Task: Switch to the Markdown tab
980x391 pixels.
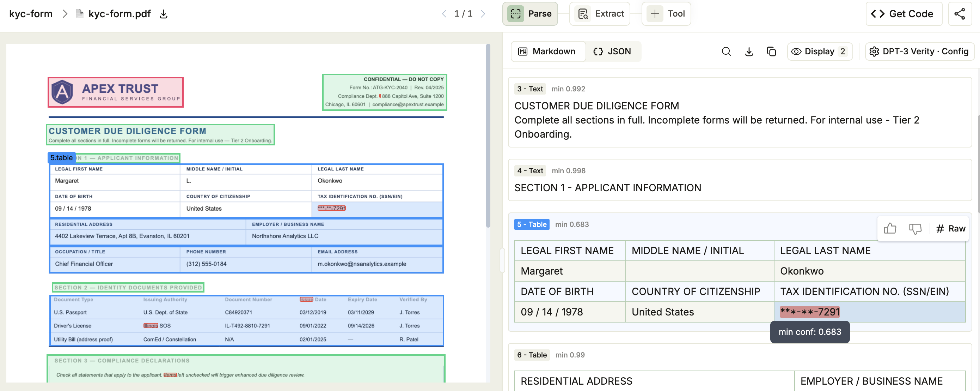Action: pos(547,52)
